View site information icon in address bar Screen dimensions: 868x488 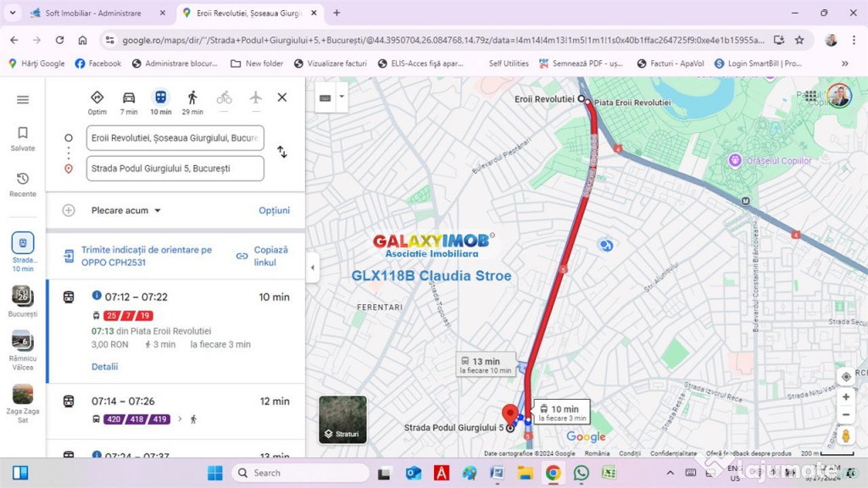coord(109,40)
